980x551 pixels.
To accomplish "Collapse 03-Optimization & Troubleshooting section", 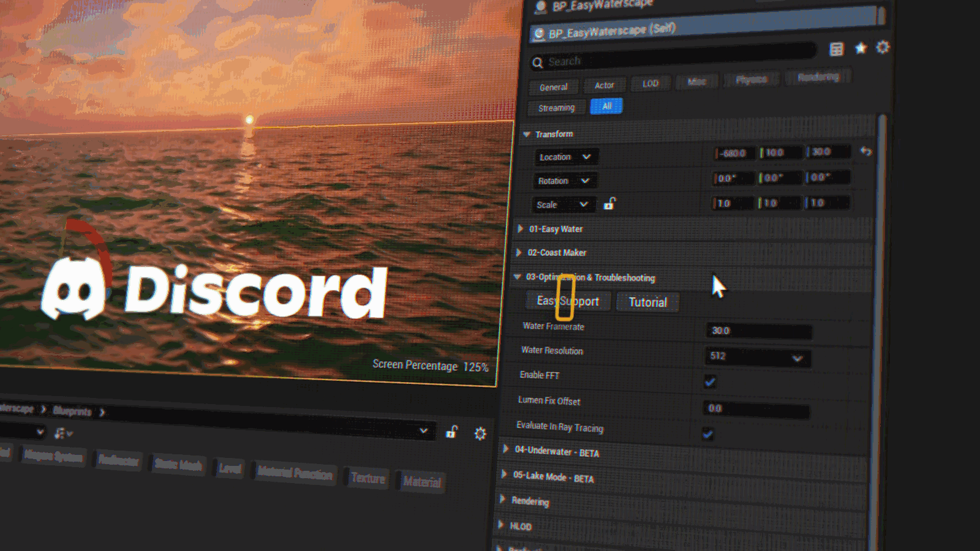I will click(x=517, y=277).
